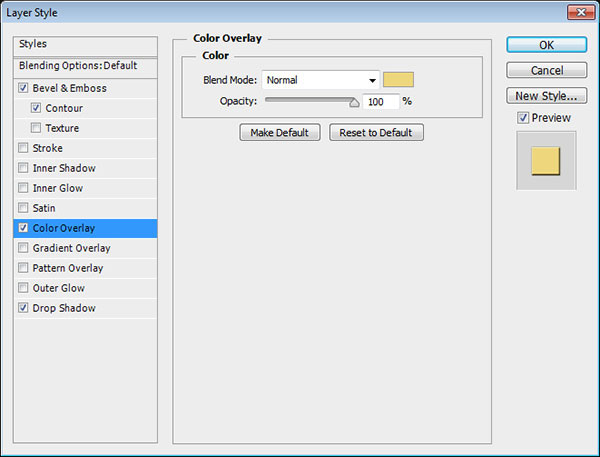Click the Opacity slider track
The width and height of the screenshot is (600, 457).
pyautogui.click(x=310, y=100)
